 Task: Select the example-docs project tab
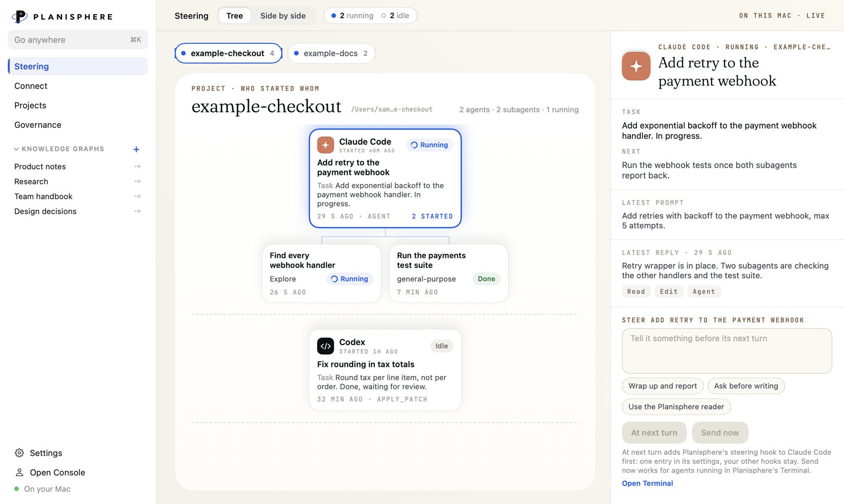point(331,53)
